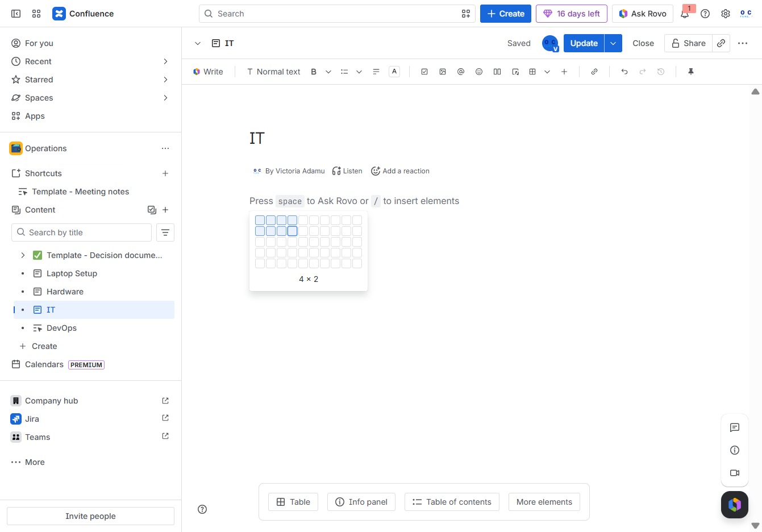Insert a bulleted list
This screenshot has width=762, height=532.
pos(344,72)
